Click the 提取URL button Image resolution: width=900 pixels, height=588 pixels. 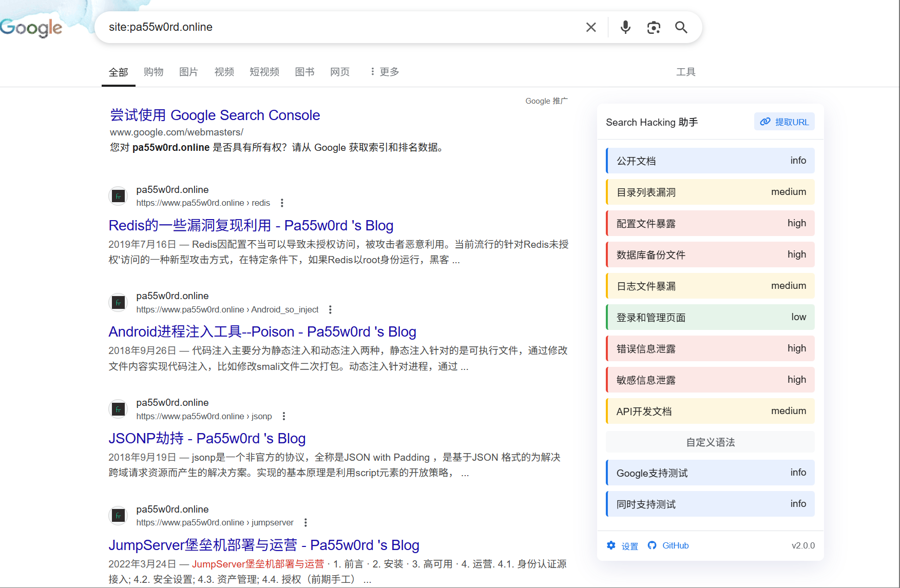[784, 122]
